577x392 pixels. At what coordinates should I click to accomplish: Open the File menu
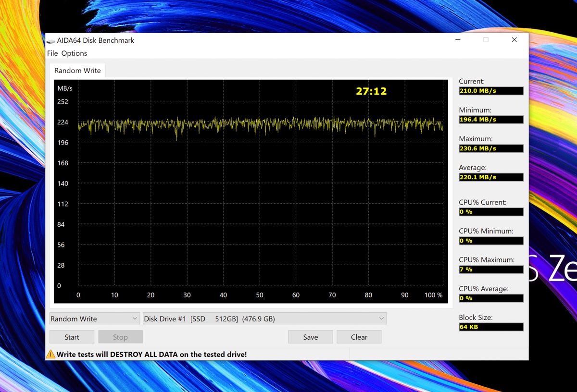52,53
